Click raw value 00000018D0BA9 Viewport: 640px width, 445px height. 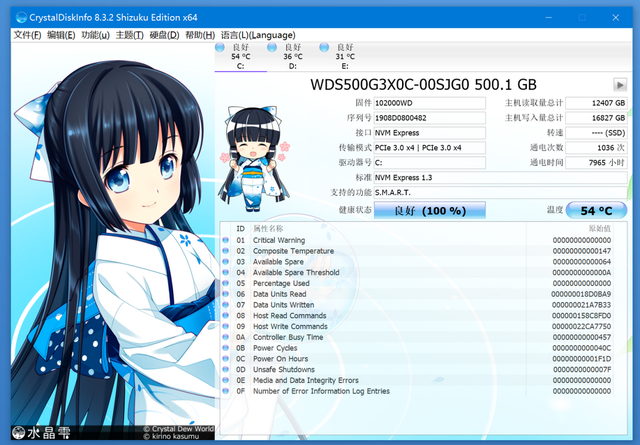[x=581, y=294]
